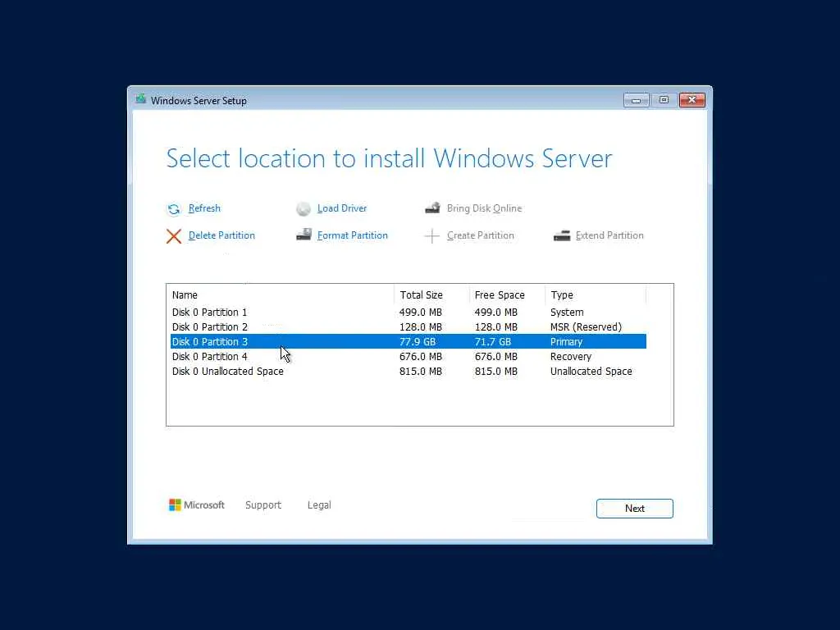Click the red X Delete Partition icon
840x630 pixels.
[174, 235]
